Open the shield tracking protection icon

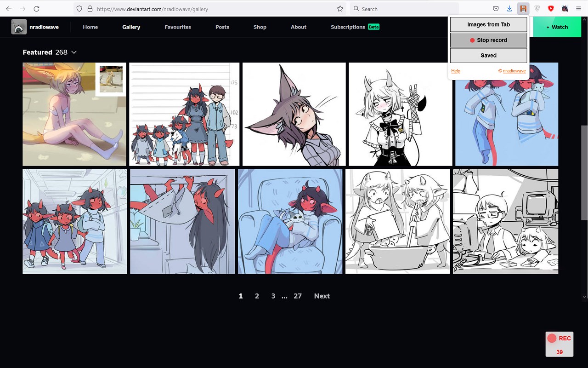click(79, 9)
